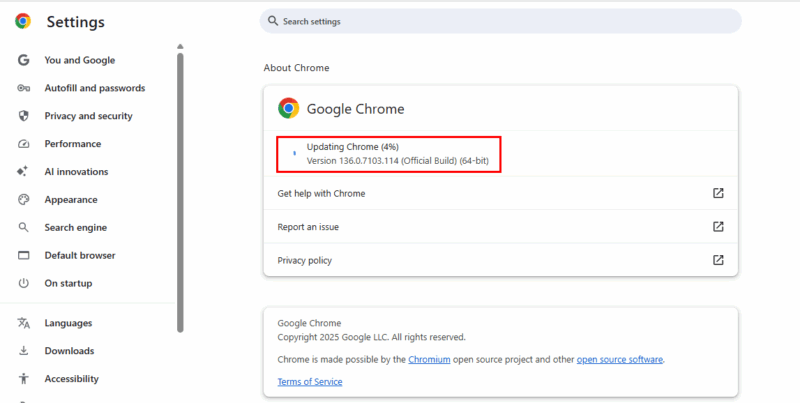This screenshot has width=800, height=403.
Task: Click the Updating Chrome (4%) status text
Action: coord(353,147)
